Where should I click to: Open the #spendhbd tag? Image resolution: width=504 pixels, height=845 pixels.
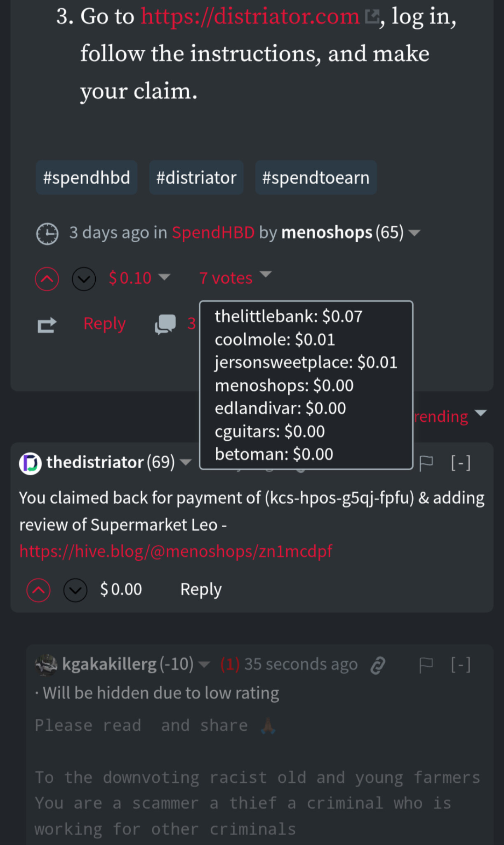(87, 178)
